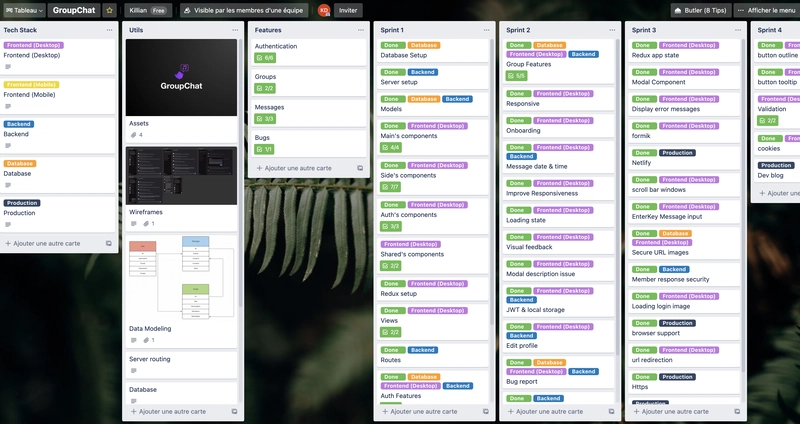Screen dimensions: 800x424
Task: Open the GroupChat logo Assets thumbnail
Action: pyautogui.click(x=181, y=78)
